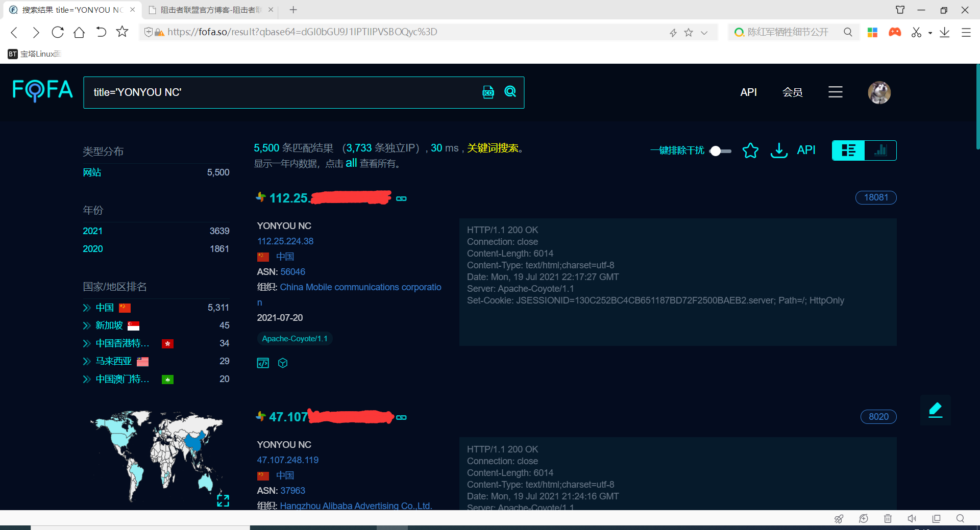980x530 pixels.
Task: Click the star bookmark search icon
Action: click(x=750, y=150)
